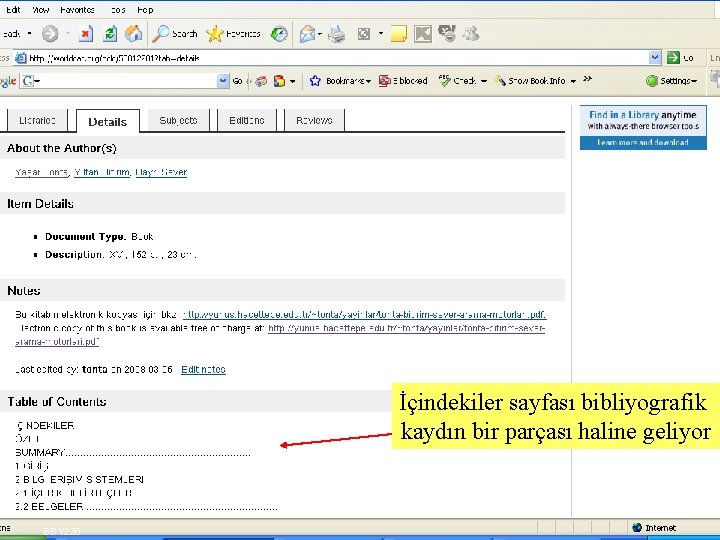The height and width of the screenshot is (540, 720).
Task: Open Google toolbar Settings
Action: 671,81
